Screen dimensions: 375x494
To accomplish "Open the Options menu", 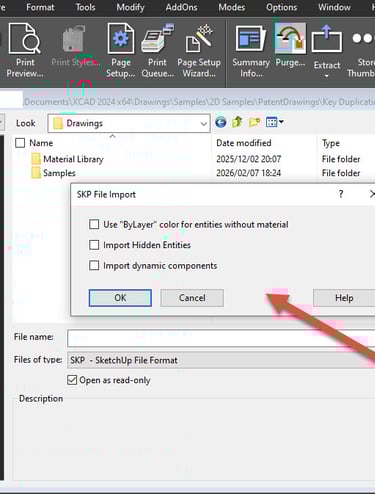I will (x=281, y=7).
